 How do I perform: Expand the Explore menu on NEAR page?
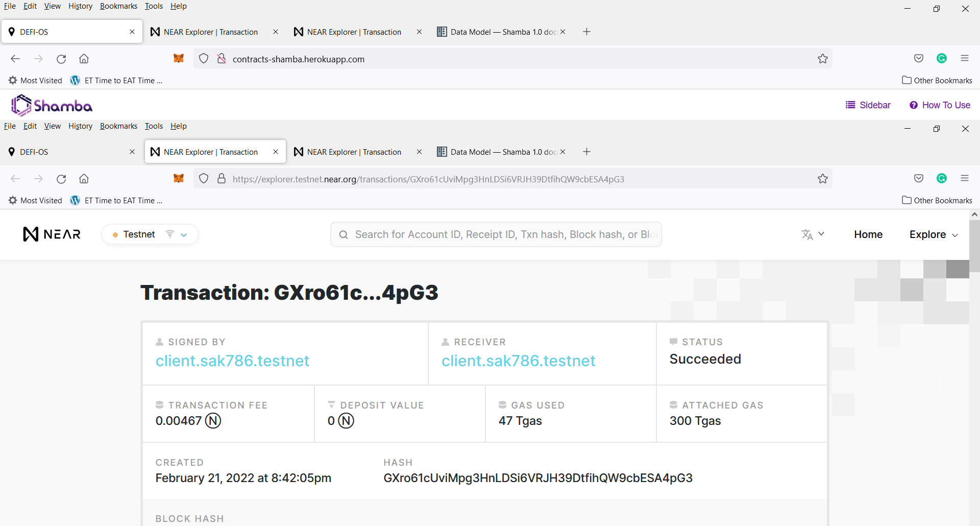point(934,234)
